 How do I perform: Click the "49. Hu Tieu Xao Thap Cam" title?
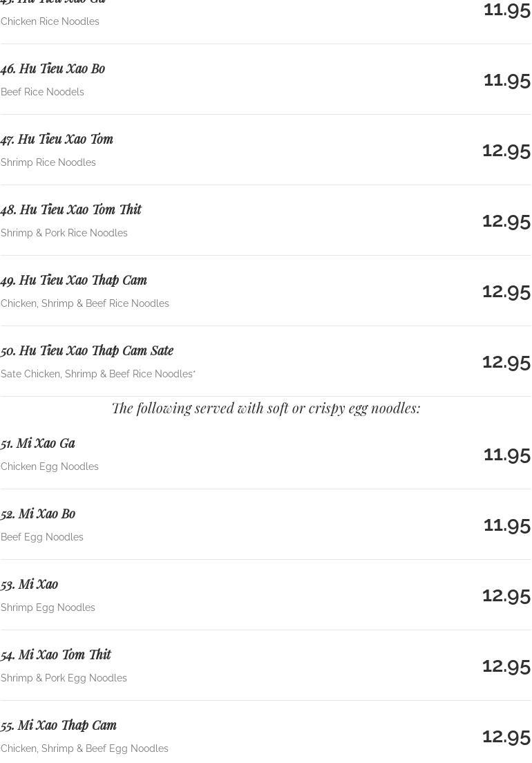[x=74, y=280]
